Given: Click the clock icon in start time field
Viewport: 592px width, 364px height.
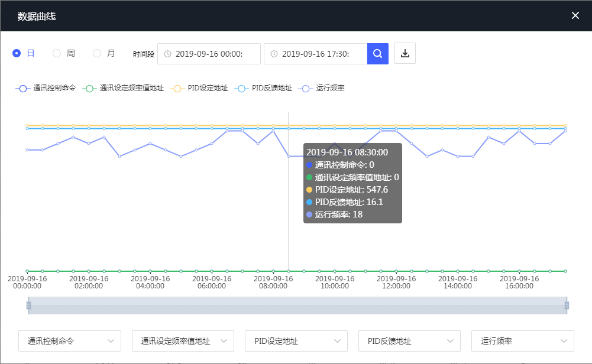Looking at the screenshot, I should click(167, 54).
